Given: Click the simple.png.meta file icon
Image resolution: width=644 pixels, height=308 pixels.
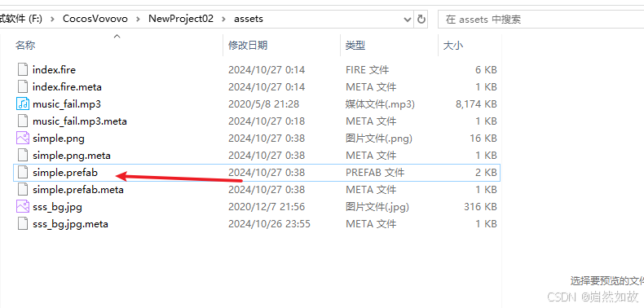Looking at the screenshot, I should point(23,156).
